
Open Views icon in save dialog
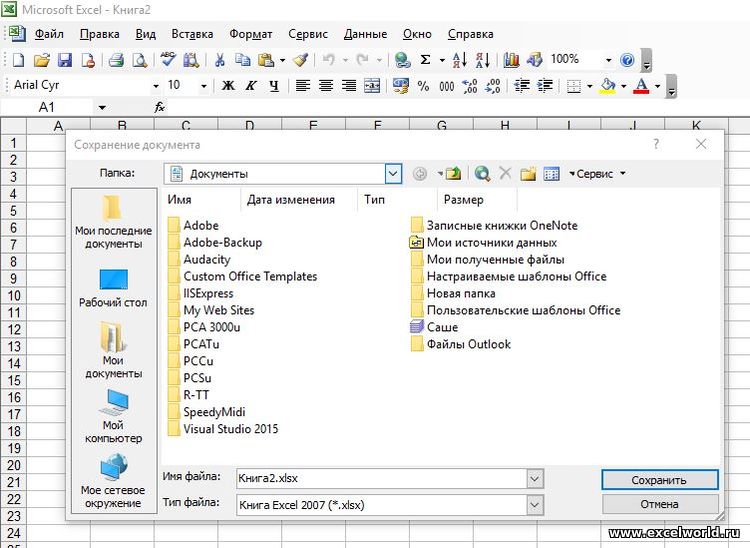point(551,174)
